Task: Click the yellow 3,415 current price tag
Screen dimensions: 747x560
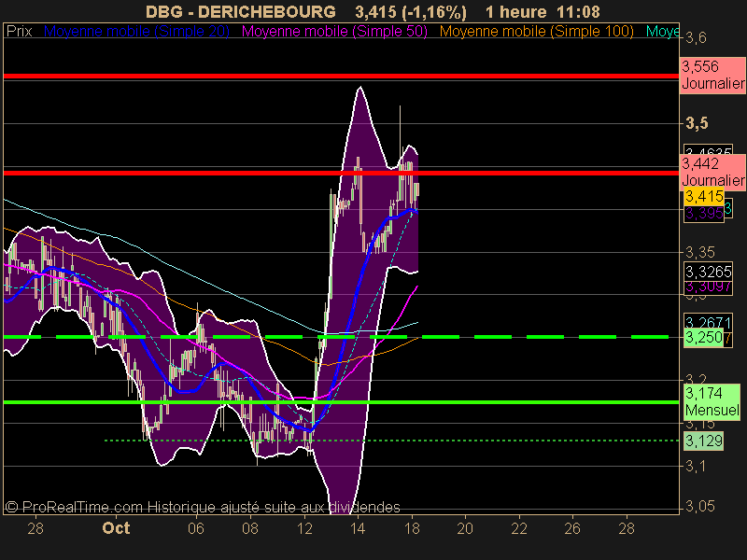Action: coord(704,196)
